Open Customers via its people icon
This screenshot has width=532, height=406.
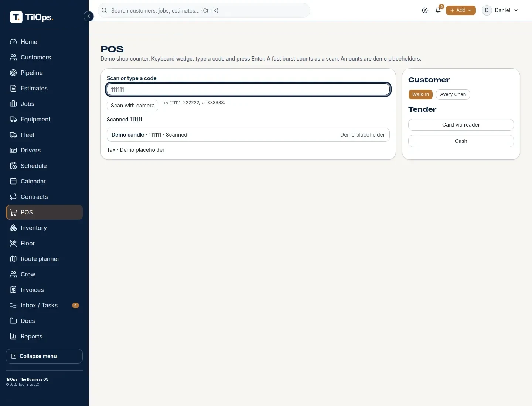point(13,57)
